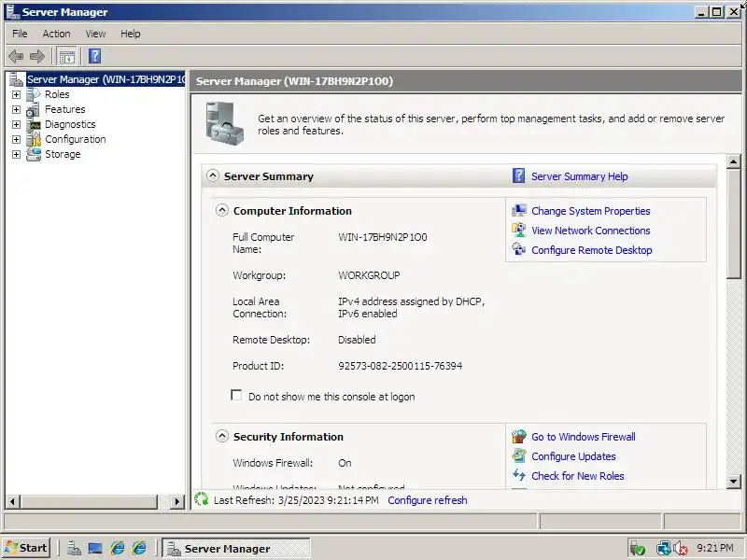747x560 pixels.
Task: Click the Configure refresh link
Action: 428,500
